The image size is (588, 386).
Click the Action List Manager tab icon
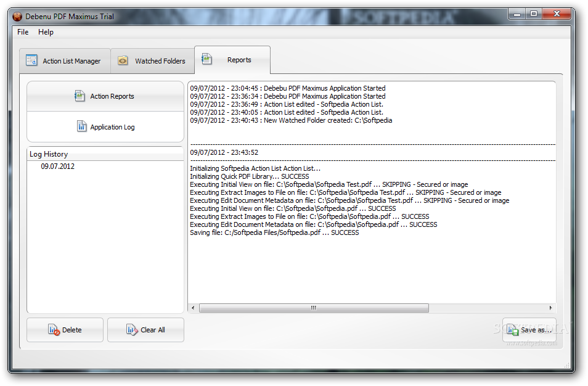click(31, 60)
